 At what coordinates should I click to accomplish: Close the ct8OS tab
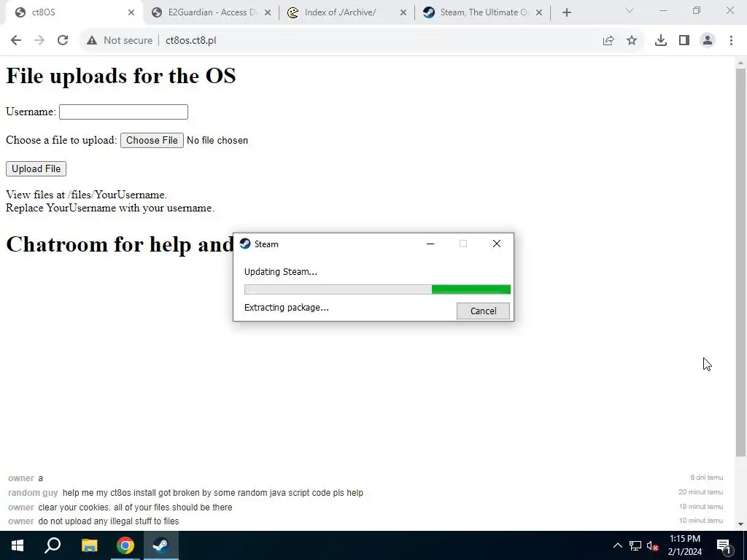pos(131,12)
